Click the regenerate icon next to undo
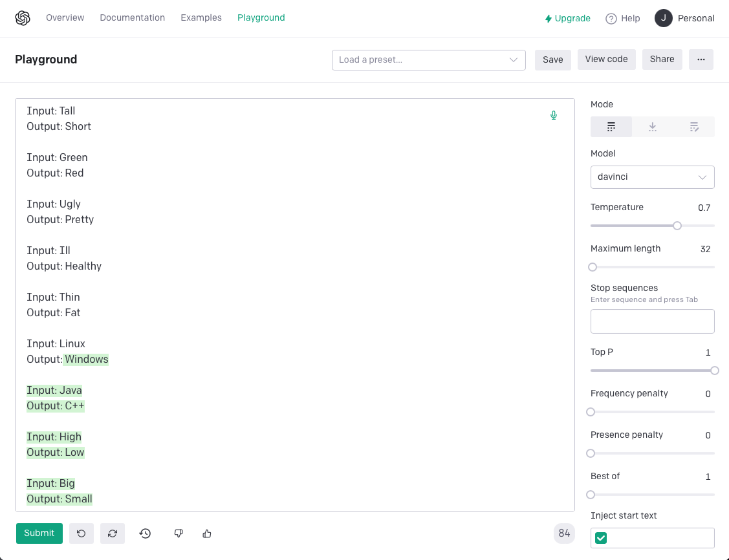The image size is (729, 560). tap(113, 533)
